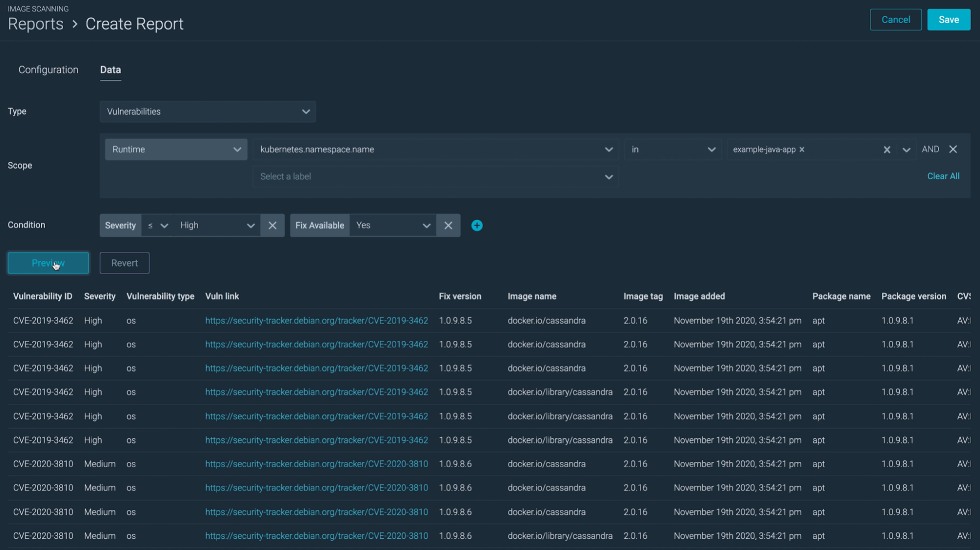Remove the Severity condition
The height and width of the screenshot is (550, 980).
click(x=273, y=225)
